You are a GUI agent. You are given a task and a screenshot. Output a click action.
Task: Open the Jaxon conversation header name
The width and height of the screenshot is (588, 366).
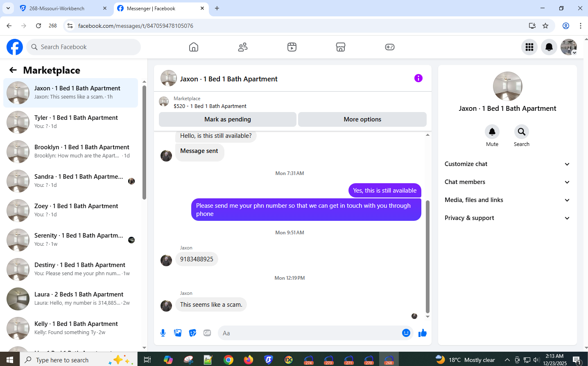(x=229, y=79)
